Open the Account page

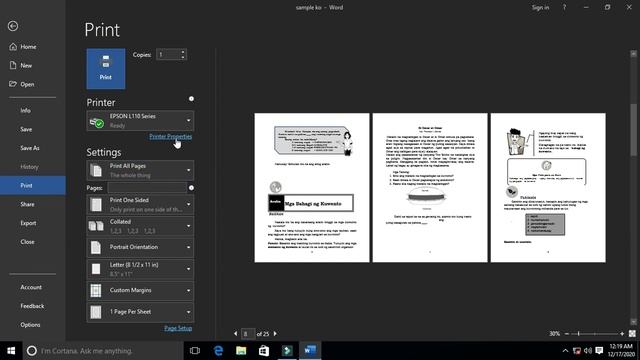(33, 287)
